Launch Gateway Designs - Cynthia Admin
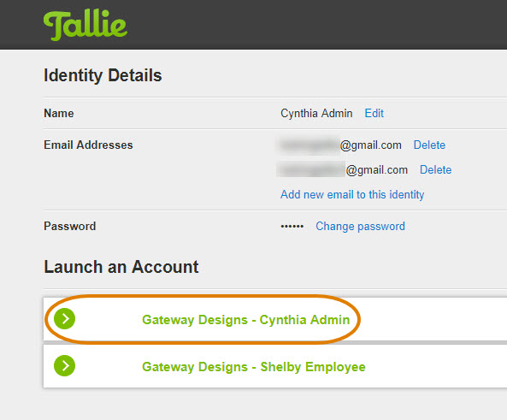 click(x=245, y=320)
